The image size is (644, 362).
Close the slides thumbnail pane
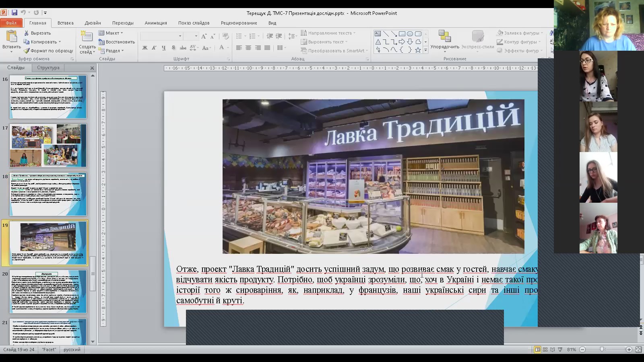coord(92,68)
